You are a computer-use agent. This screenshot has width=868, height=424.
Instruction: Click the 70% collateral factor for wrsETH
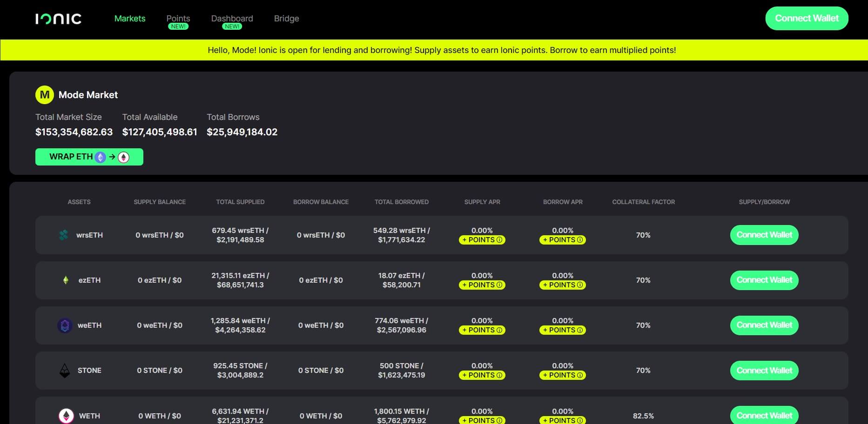[x=643, y=235]
